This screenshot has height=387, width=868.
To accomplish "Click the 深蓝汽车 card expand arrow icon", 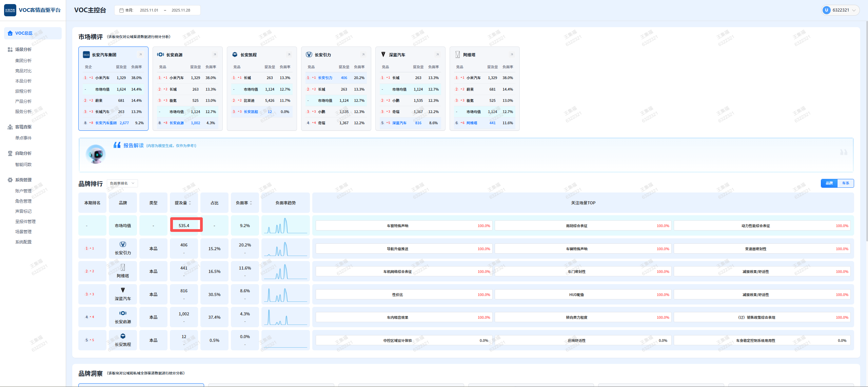I will point(437,55).
